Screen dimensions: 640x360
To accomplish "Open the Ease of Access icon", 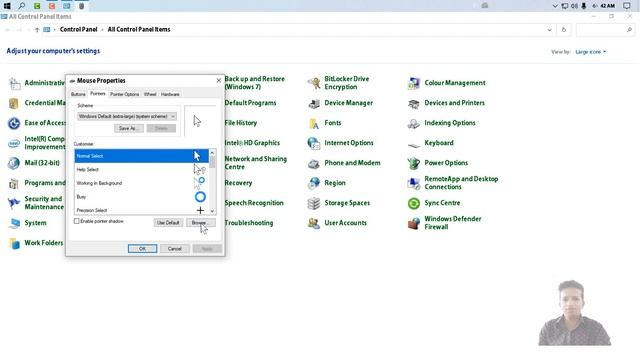I will [x=14, y=123].
